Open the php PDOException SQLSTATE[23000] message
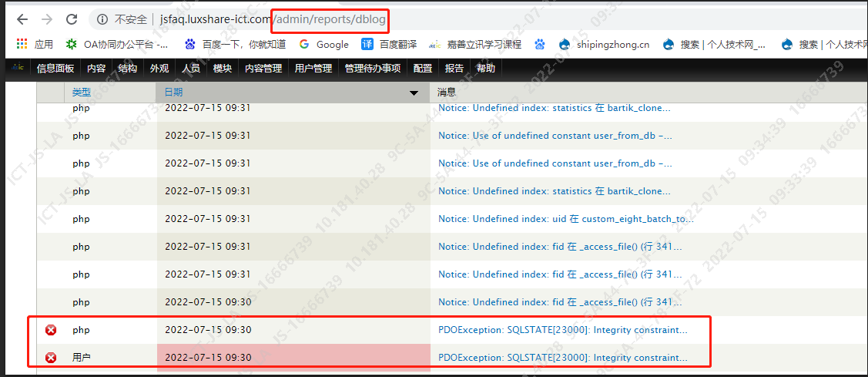 pos(563,330)
